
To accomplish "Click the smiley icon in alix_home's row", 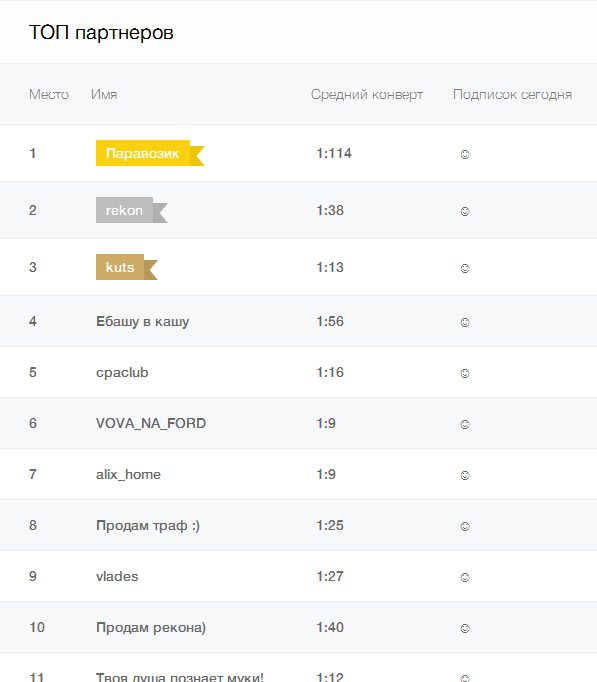I will (x=465, y=475).
